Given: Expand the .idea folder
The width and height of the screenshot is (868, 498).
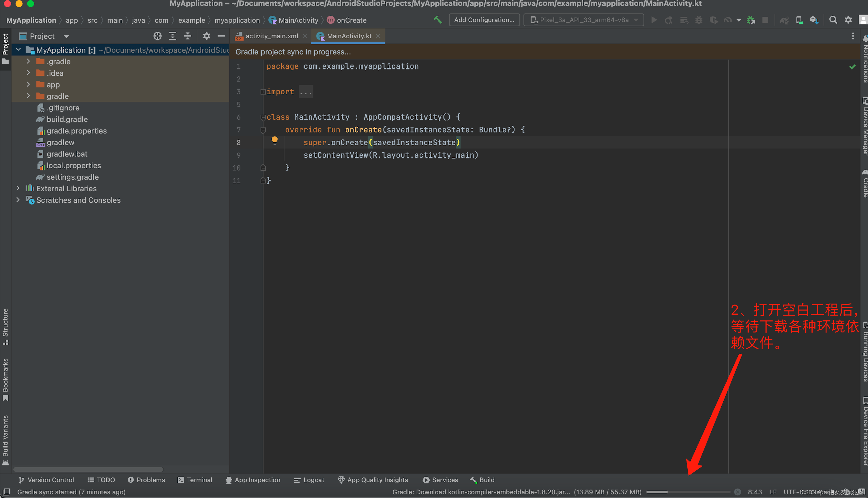Looking at the screenshot, I should click(29, 73).
